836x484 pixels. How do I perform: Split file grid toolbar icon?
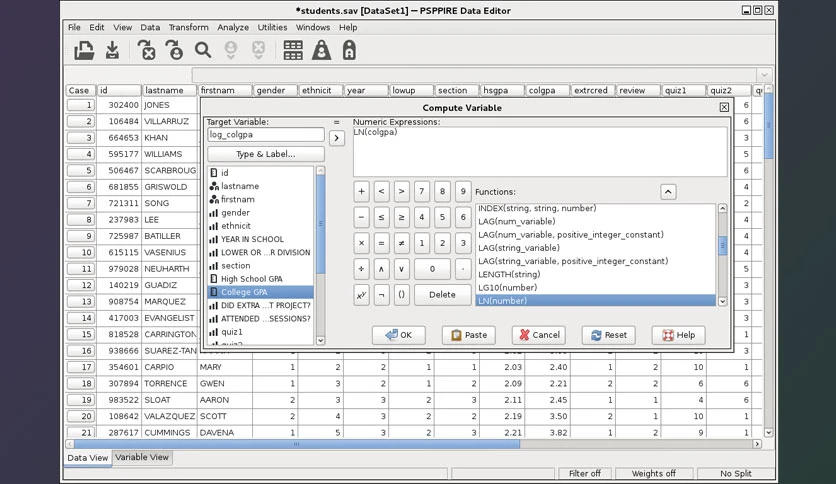tap(293, 51)
